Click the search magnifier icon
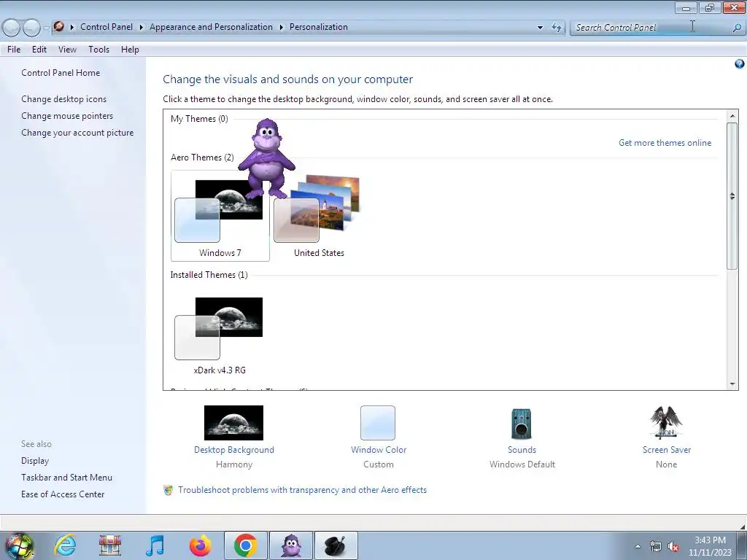Viewport: 747px width, 560px height. [x=736, y=28]
